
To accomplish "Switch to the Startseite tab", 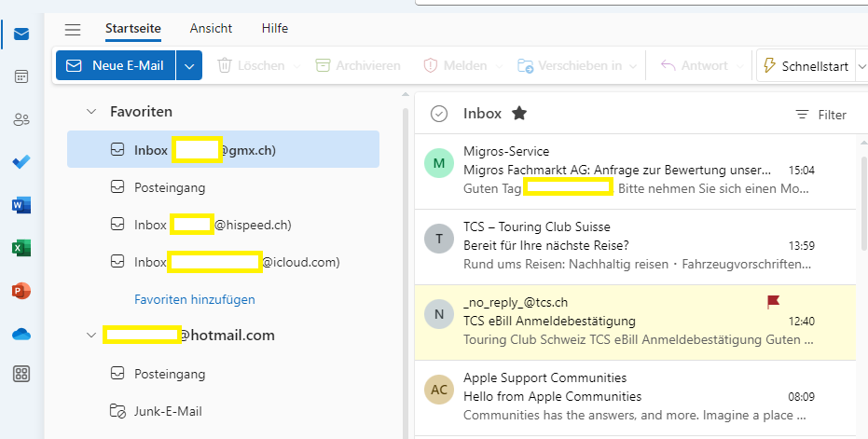I will tap(132, 28).
